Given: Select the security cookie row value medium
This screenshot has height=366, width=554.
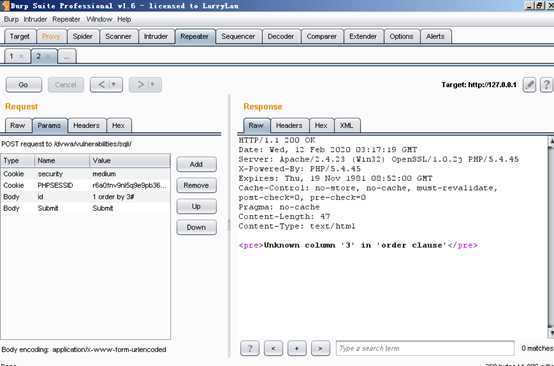Looking at the screenshot, I should (x=104, y=174).
